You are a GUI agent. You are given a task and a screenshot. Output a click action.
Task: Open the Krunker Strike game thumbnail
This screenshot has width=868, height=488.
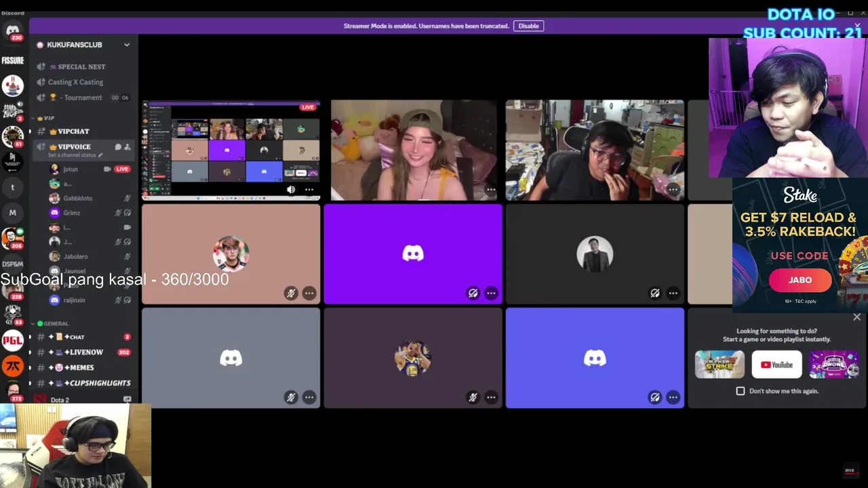click(719, 365)
